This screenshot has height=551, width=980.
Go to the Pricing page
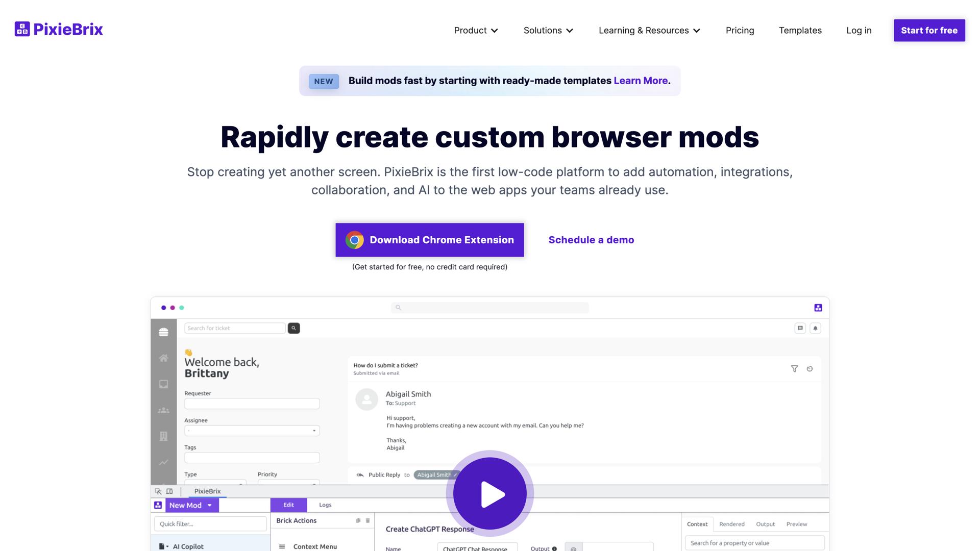tap(740, 31)
